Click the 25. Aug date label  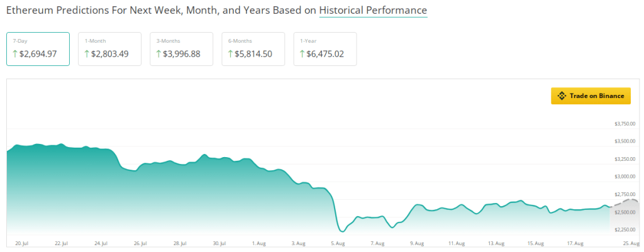633,243
